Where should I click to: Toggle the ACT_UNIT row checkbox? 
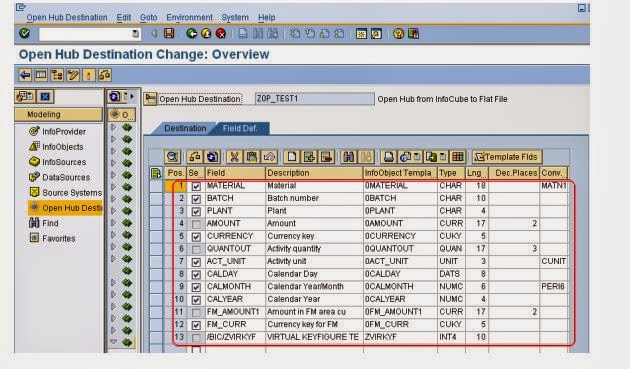pyautogui.click(x=196, y=262)
